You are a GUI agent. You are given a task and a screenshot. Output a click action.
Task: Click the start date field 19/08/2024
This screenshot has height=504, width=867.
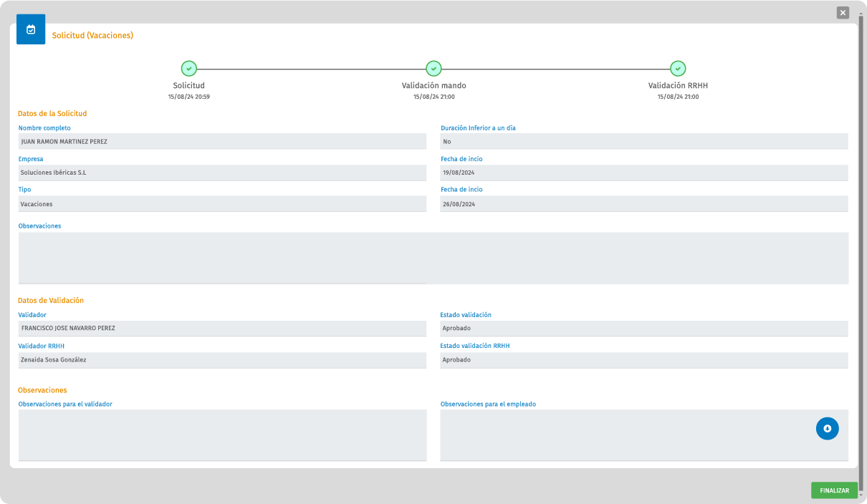[643, 173]
